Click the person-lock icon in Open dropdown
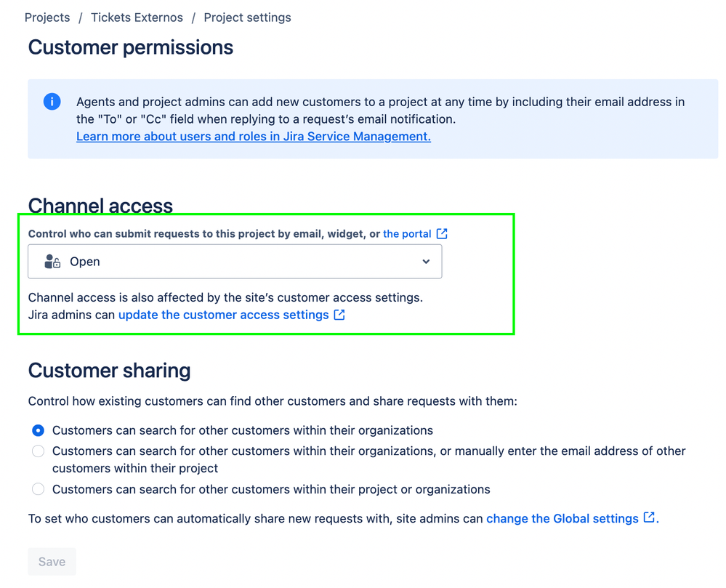 pyautogui.click(x=52, y=262)
